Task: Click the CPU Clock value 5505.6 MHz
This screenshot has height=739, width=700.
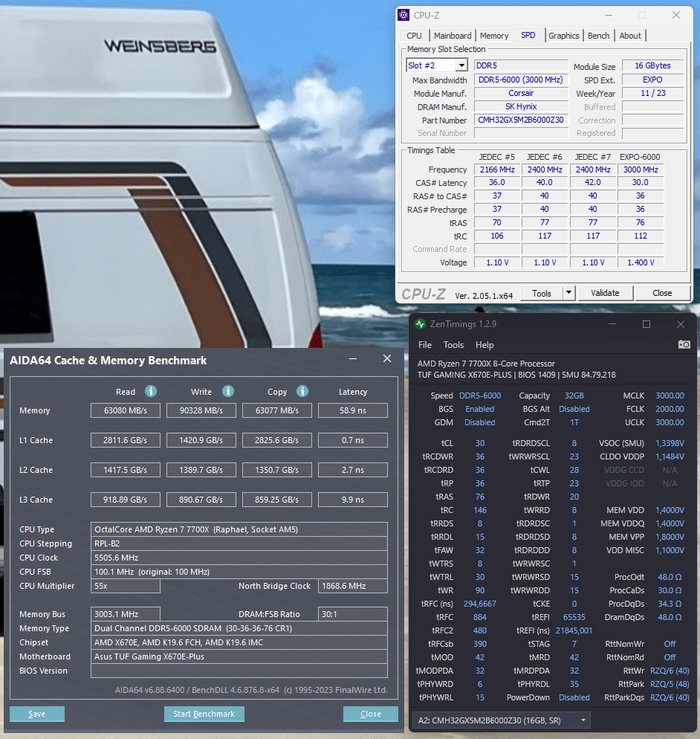Action: pos(239,558)
